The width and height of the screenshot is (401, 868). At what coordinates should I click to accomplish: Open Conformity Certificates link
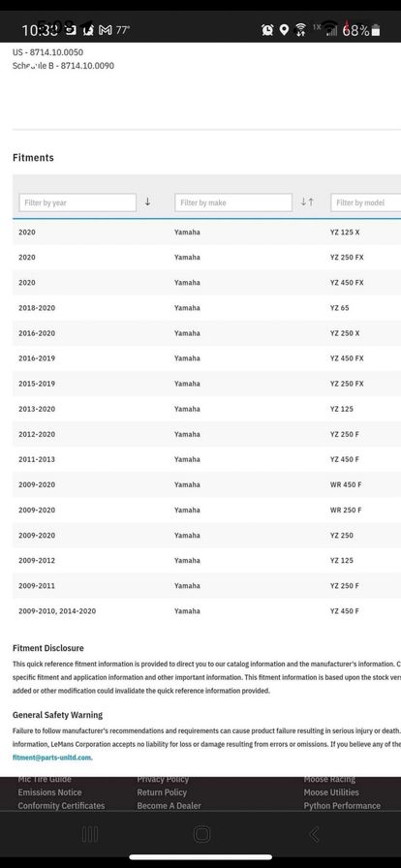(x=61, y=805)
